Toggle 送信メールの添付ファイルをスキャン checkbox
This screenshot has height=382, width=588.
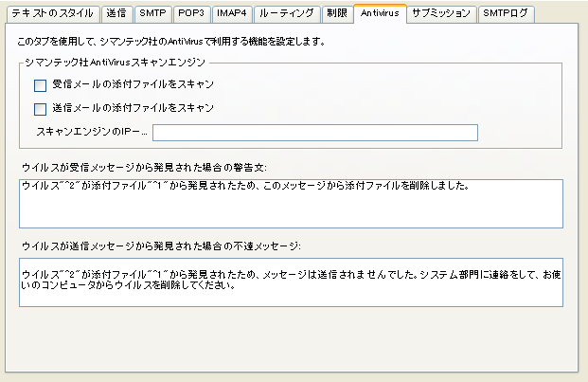[40, 109]
